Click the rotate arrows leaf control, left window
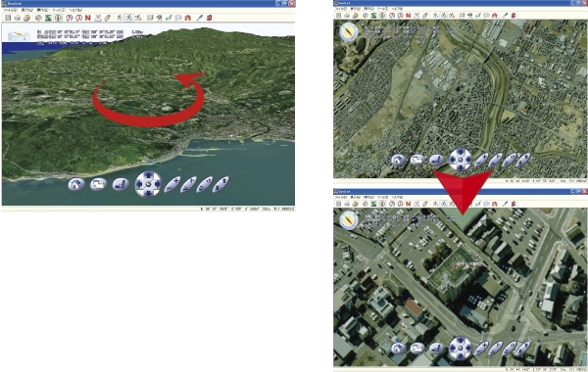This screenshot has width=588, height=372. (205, 184)
